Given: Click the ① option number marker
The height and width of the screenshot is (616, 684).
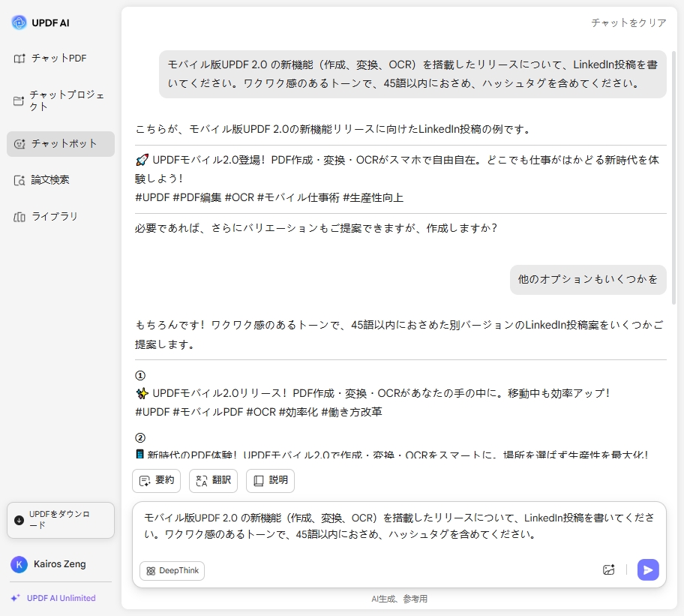Looking at the screenshot, I should click(x=140, y=375).
